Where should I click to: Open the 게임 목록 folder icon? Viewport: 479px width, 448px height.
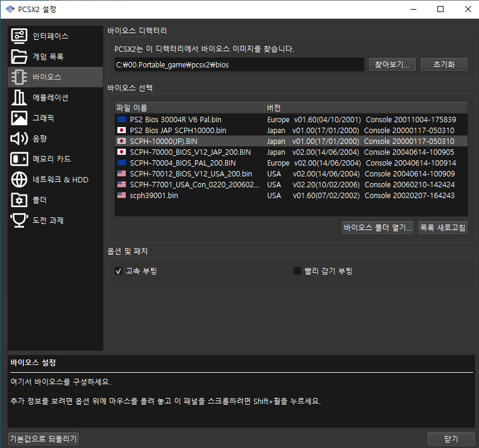19,57
